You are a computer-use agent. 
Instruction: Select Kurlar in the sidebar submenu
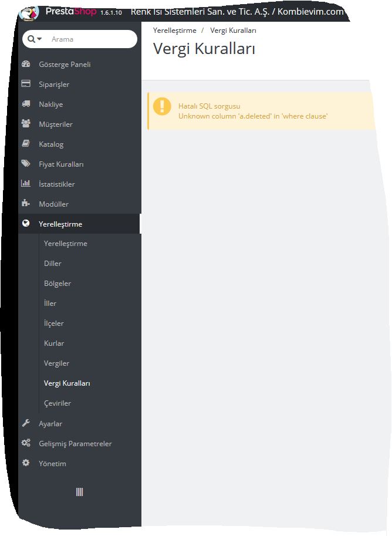tap(54, 343)
